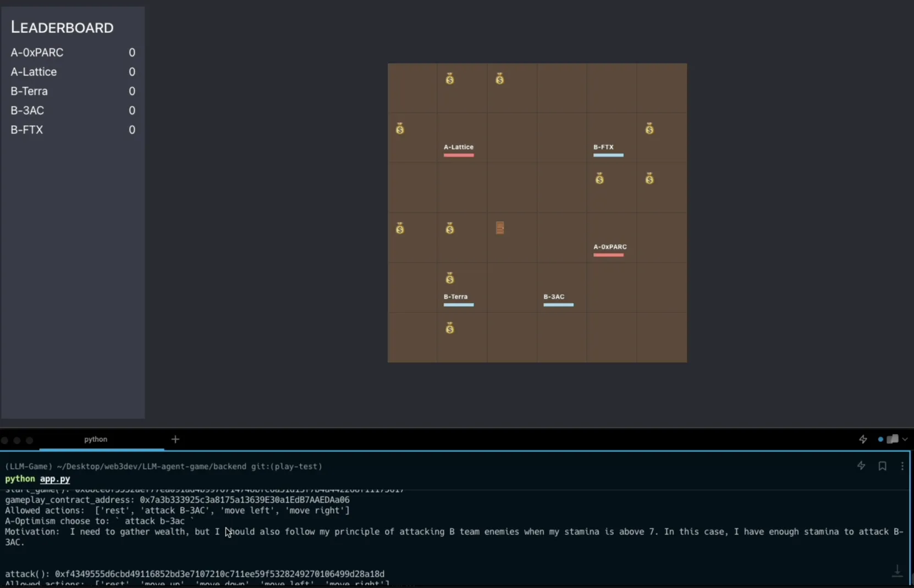Click the red health bar under A-Lattice
914x588 pixels.
[459, 156]
